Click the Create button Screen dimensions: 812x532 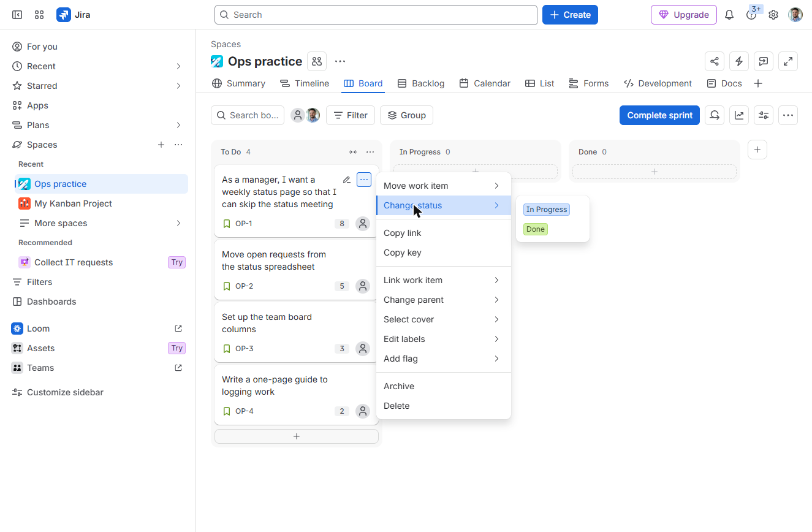pos(570,15)
